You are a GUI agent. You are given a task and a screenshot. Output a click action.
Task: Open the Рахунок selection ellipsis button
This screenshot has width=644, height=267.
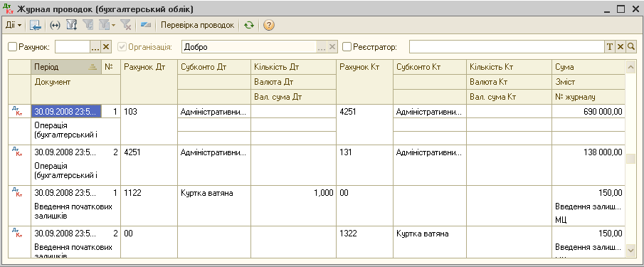tap(95, 47)
